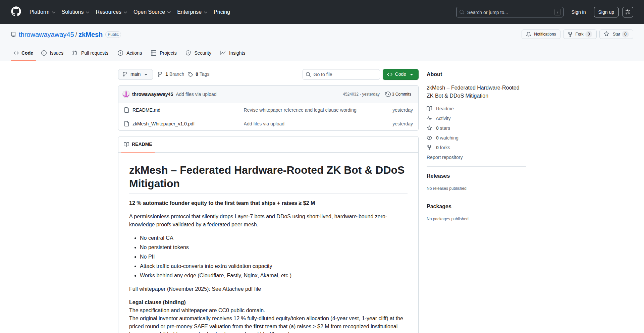Click the Notifications bell icon

click(x=528, y=34)
